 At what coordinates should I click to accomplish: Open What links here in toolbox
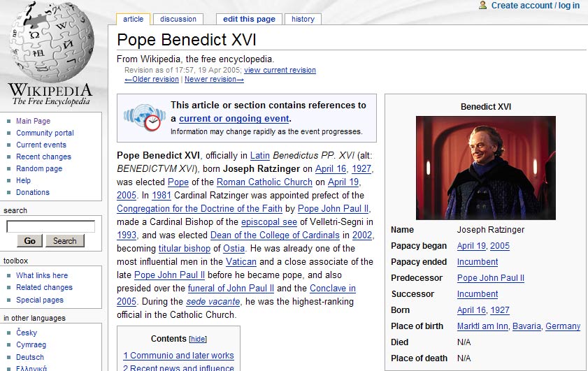pos(42,275)
